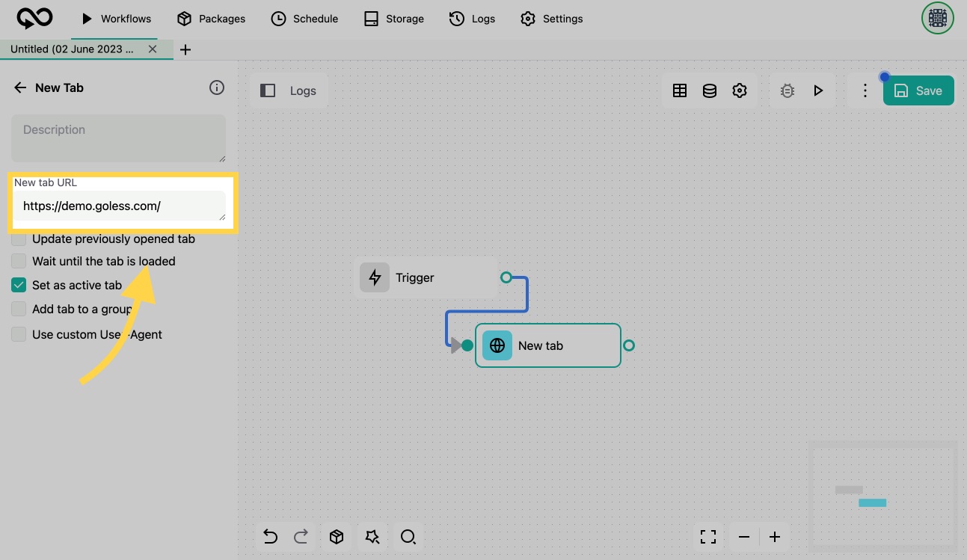Image resolution: width=967 pixels, height=560 pixels.
Task: Add a new workflow tab with plus
Action: [186, 49]
